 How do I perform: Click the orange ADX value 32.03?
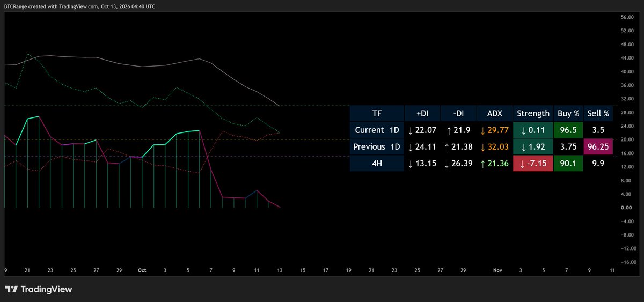tap(494, 146)
